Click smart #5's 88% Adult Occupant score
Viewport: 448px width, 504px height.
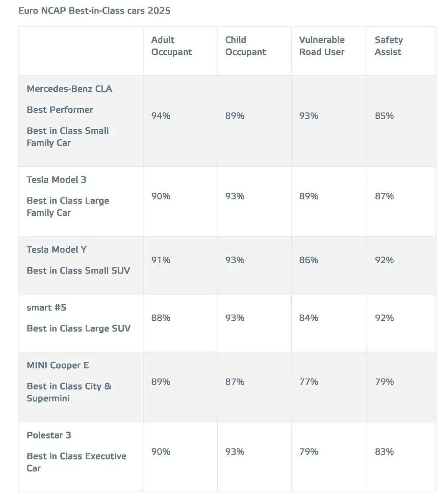coord(161,318)
